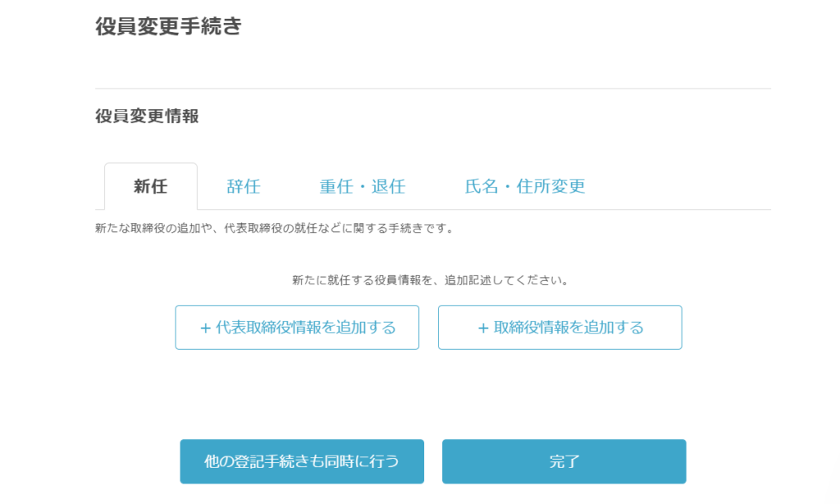The height and width of the screenshot is (504, 840).
Task: Click the plus icon before 代表取締役情報を追加する
Action: [x=205, y=328]
